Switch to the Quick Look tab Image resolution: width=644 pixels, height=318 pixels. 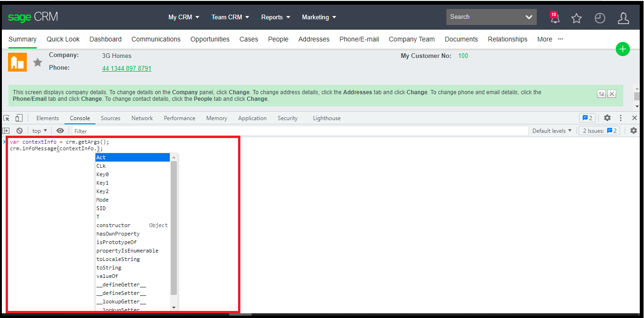click(63, 39)
